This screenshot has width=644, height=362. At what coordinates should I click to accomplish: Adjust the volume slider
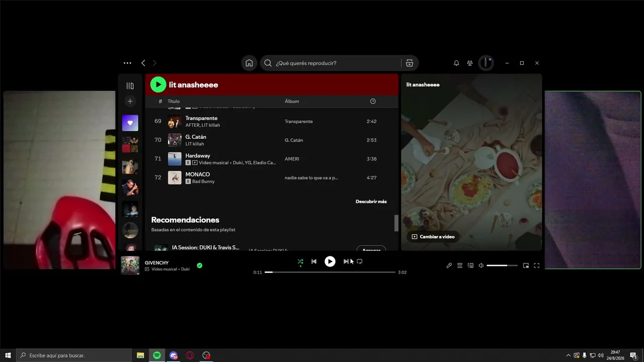click(502, 265)
